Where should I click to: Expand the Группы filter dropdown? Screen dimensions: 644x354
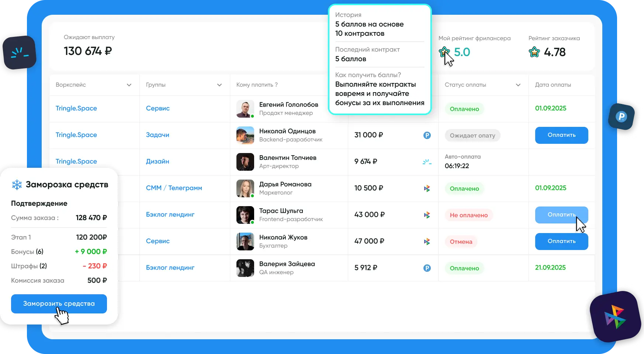tap(219, 85)
